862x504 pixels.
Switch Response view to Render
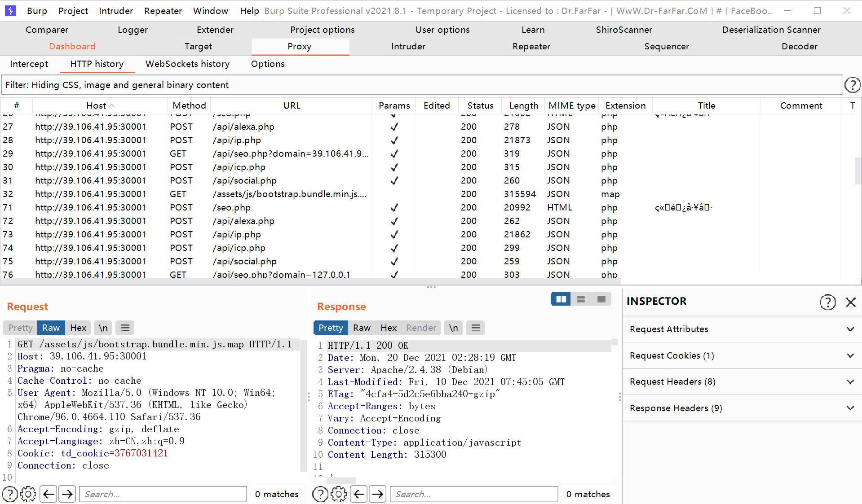tap(421, 328)
